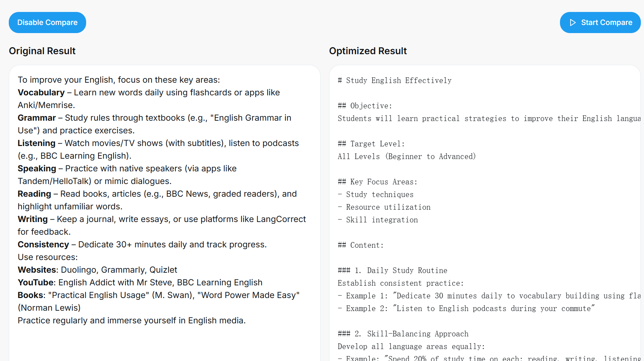Click the bold Consistency term
Image resolution: width=644 pixels, height=361 pixels.
click(43, 245)
